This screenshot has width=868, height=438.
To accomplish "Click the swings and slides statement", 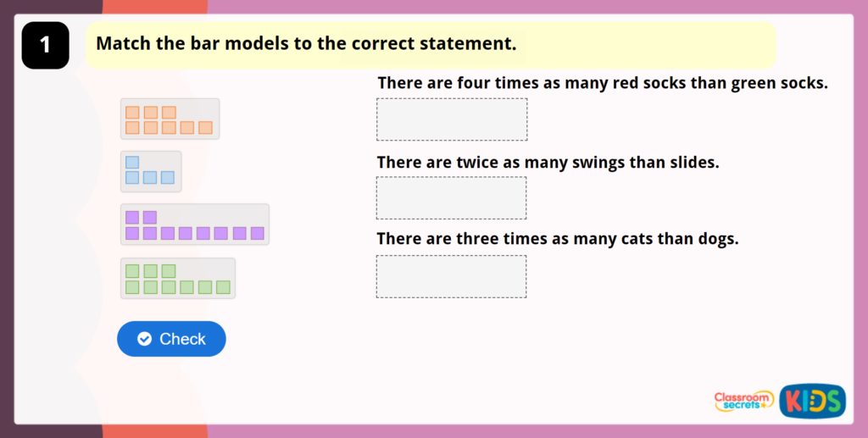I will tap(548, 162).
